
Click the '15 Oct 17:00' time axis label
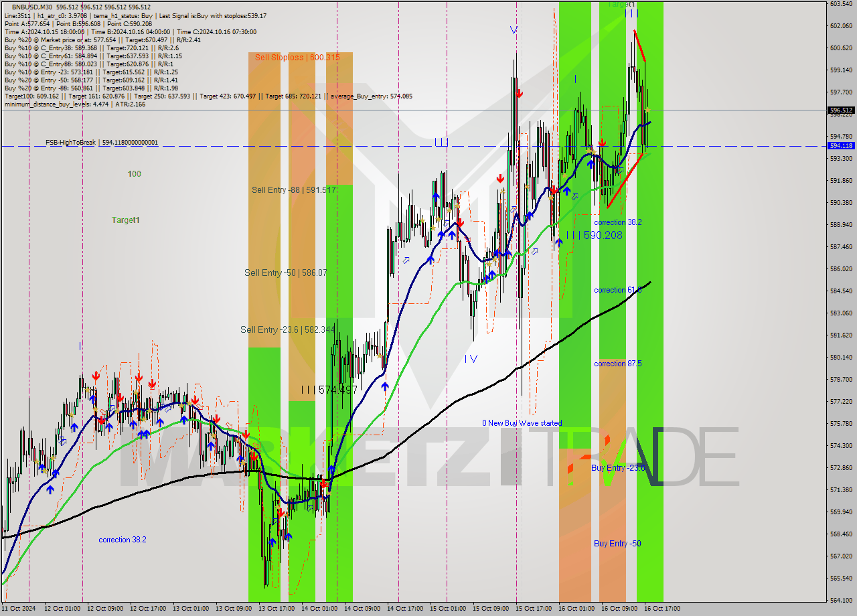[x=533, y=609]
